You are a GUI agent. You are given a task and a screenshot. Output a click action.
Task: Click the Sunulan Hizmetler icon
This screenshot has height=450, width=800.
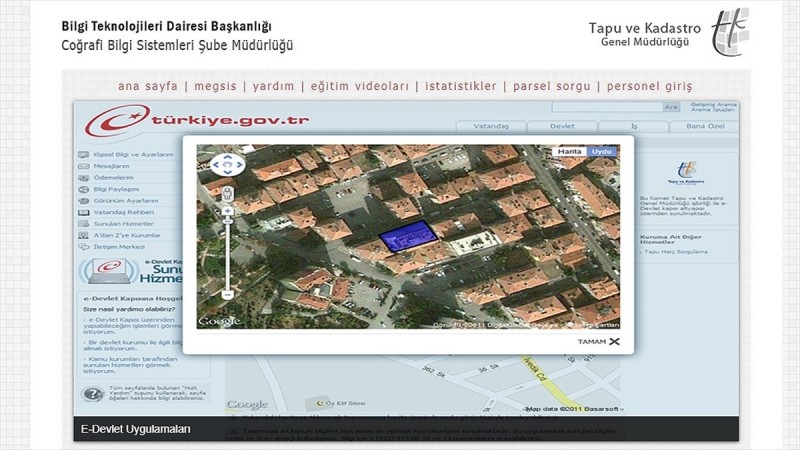(x=83, y=224)
